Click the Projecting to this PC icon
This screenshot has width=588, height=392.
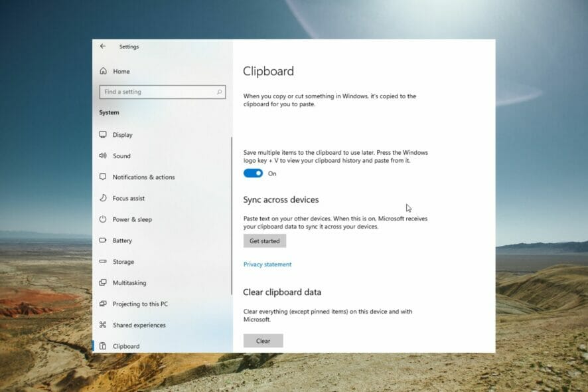click(103, 304)
